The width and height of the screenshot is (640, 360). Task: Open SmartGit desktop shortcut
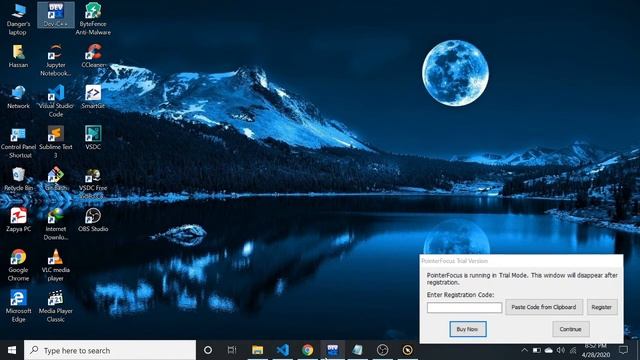[93, 97]
